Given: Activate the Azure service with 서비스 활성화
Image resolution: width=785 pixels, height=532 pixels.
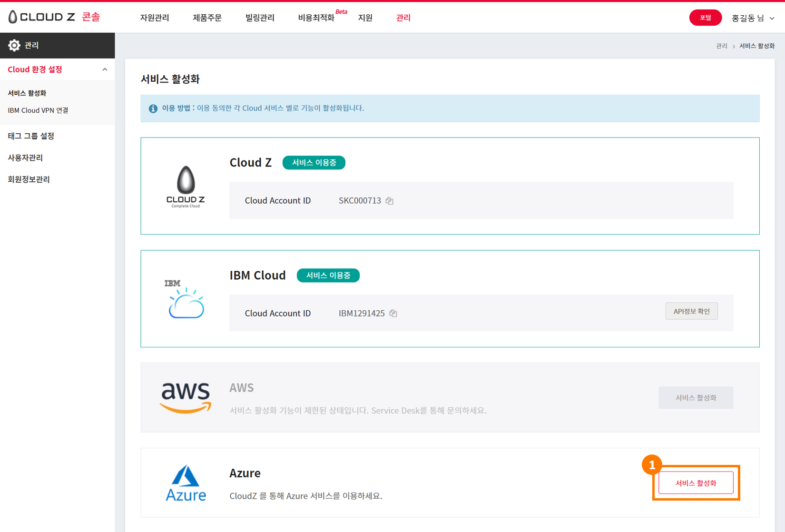Looking at the screenshot, I should (696, 483).
